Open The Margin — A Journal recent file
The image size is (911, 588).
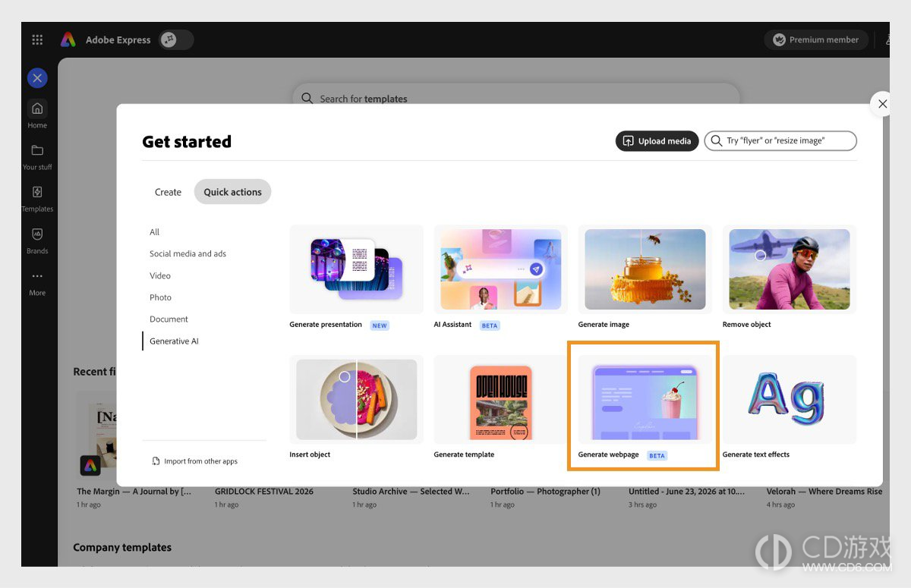point(134,492)
